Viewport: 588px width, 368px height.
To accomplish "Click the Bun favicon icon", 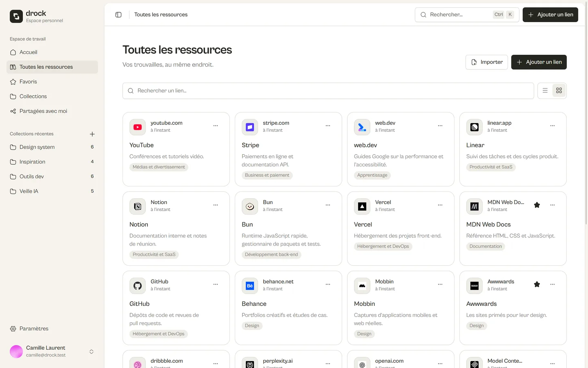I will click(250, 206).
